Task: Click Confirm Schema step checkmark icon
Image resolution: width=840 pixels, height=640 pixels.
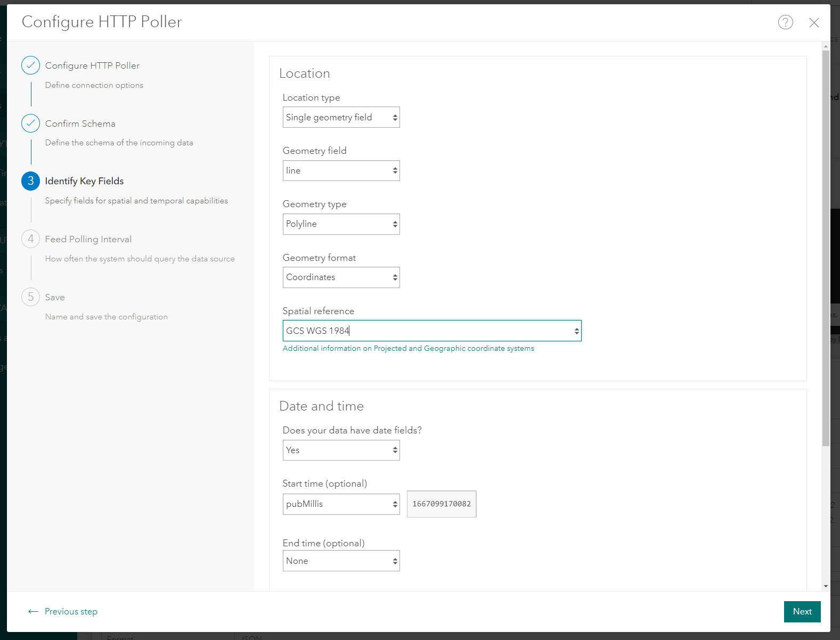Action: tap(30, 124)
